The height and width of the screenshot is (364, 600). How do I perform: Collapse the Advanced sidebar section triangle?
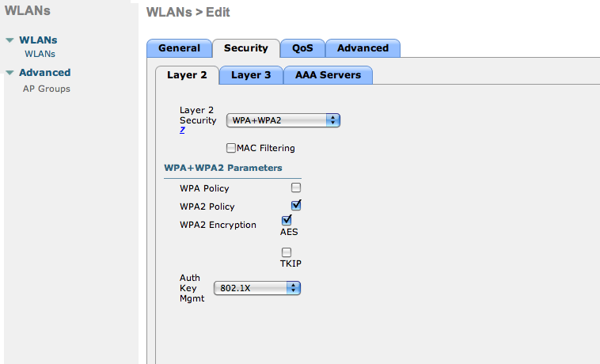pyautogui.click(x=9, y=73)
